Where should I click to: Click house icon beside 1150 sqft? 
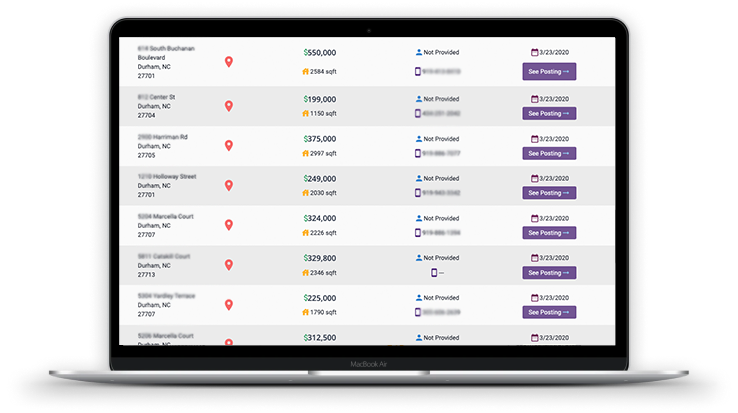click(x=305, y=113)
